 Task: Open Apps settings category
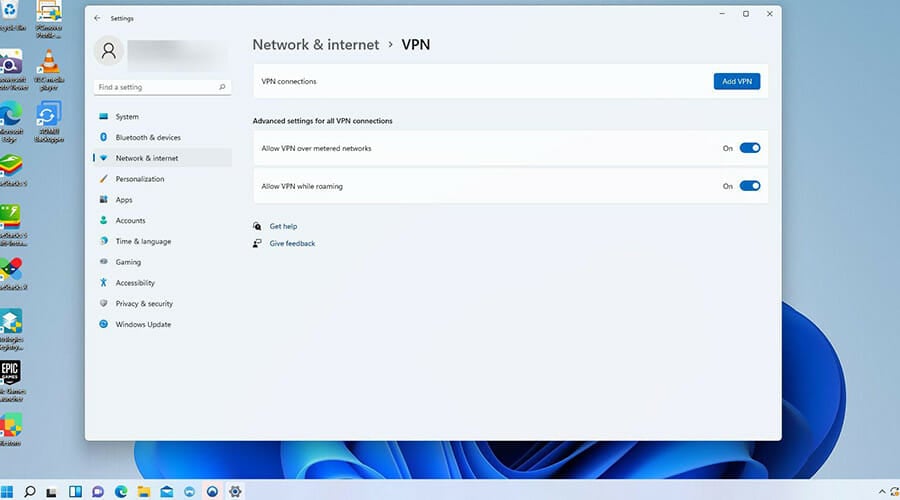pos(162,200)
